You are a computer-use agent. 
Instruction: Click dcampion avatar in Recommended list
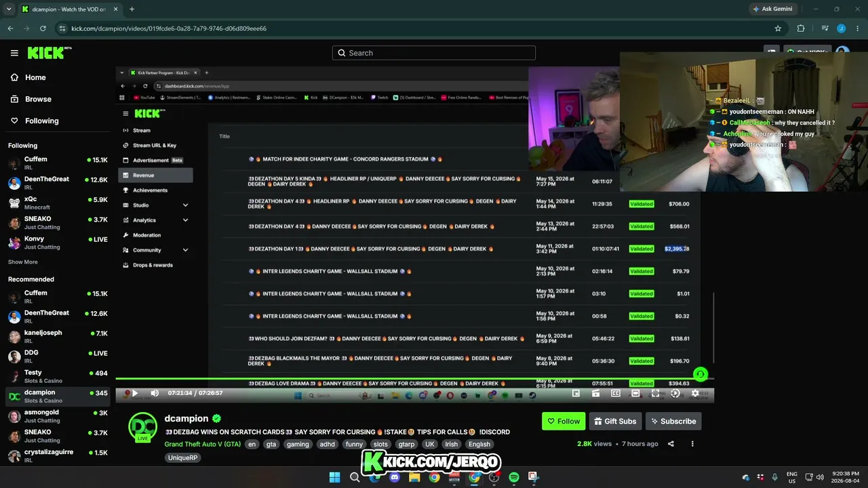(14, 396)
